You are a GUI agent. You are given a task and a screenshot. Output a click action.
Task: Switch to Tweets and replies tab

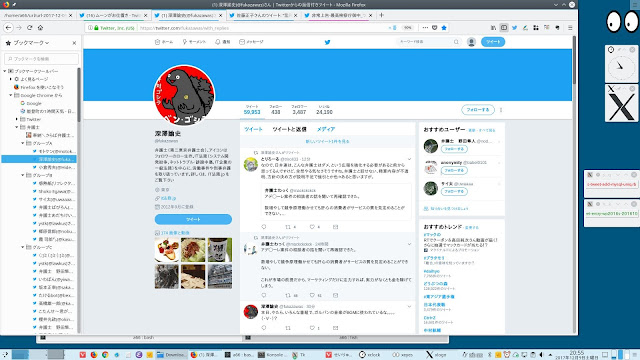289,129
